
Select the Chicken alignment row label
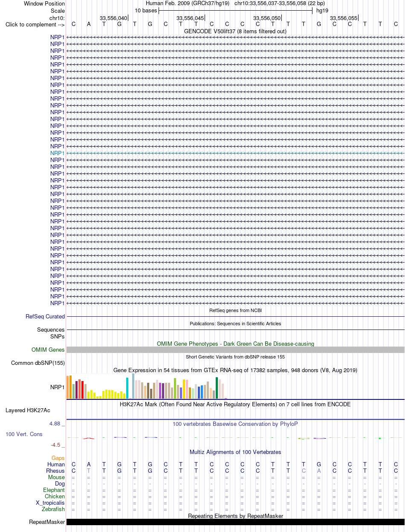(x=55, y=496)
